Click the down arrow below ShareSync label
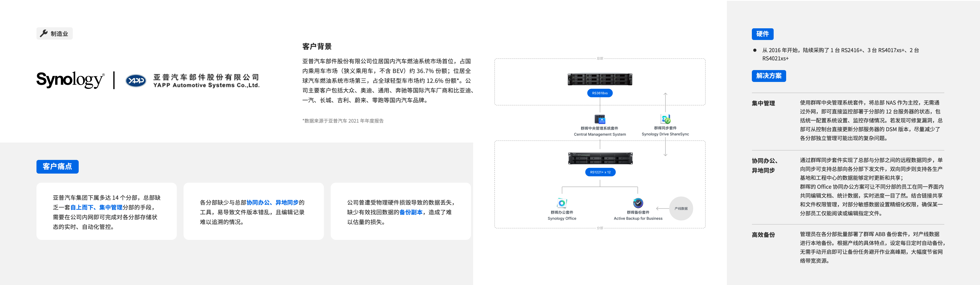This screenshot has height=285, width=980. click(665, 147)
